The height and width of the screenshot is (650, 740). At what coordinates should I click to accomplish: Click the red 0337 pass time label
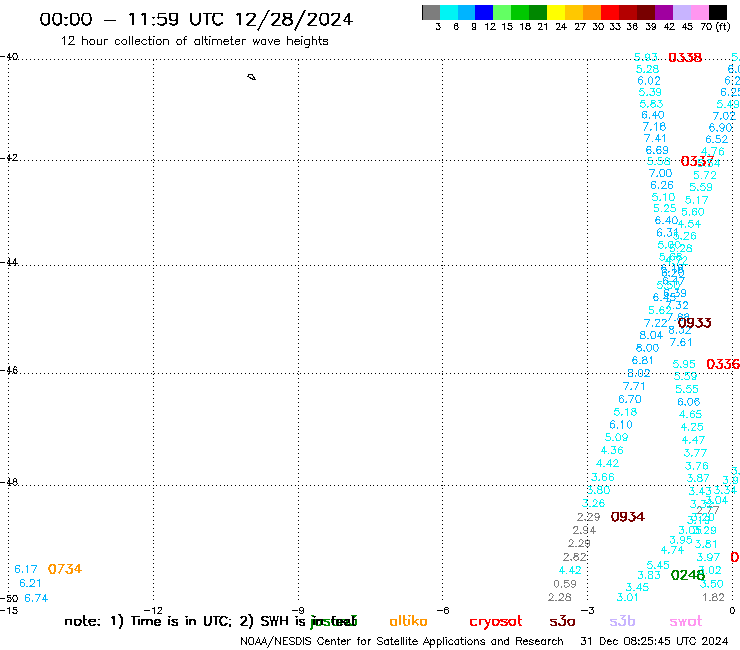pyautogui.click(x=697, y=161)
